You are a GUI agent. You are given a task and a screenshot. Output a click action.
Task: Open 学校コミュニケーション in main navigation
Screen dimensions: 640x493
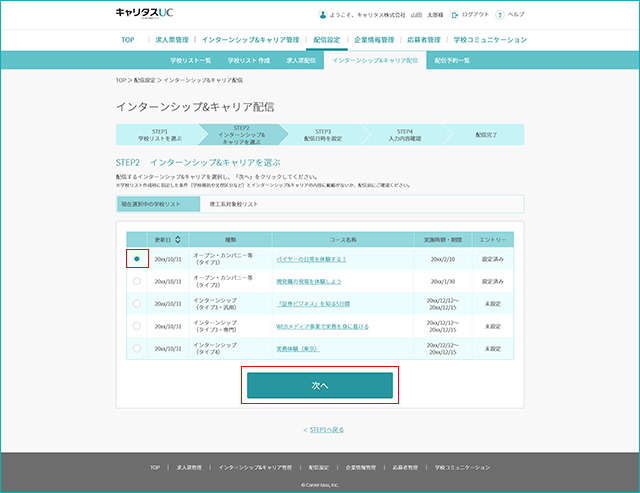pos(490,40)
